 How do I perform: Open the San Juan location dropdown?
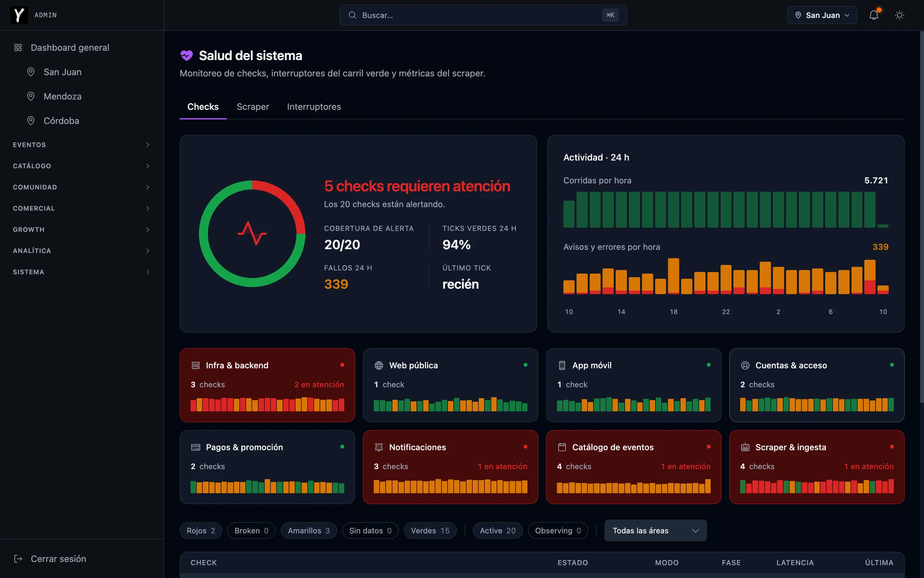(822, 15)
